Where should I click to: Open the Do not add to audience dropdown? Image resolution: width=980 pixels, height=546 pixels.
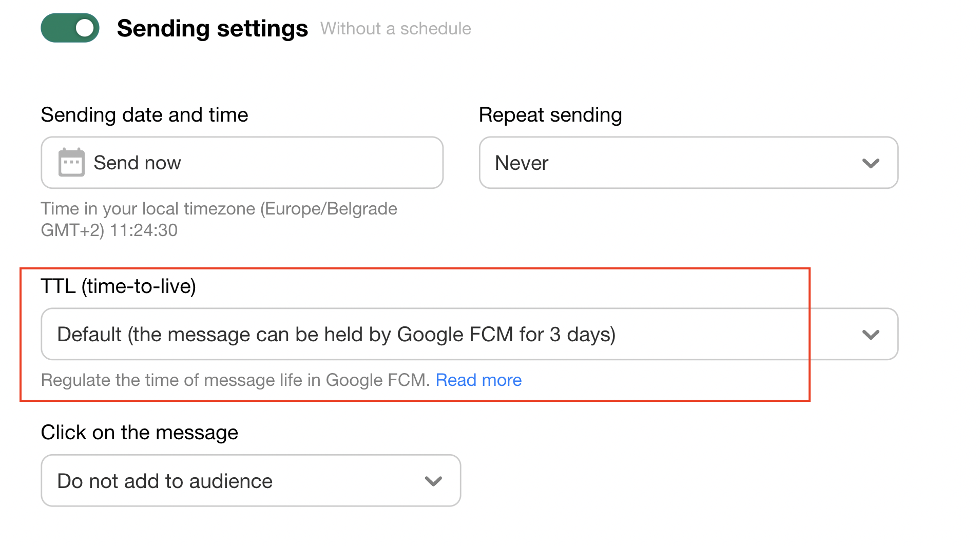click(x=251, y=480)
